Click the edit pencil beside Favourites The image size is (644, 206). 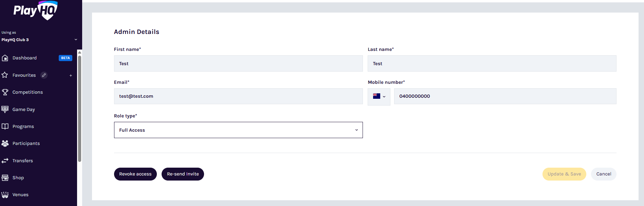[x=44, y=75]
